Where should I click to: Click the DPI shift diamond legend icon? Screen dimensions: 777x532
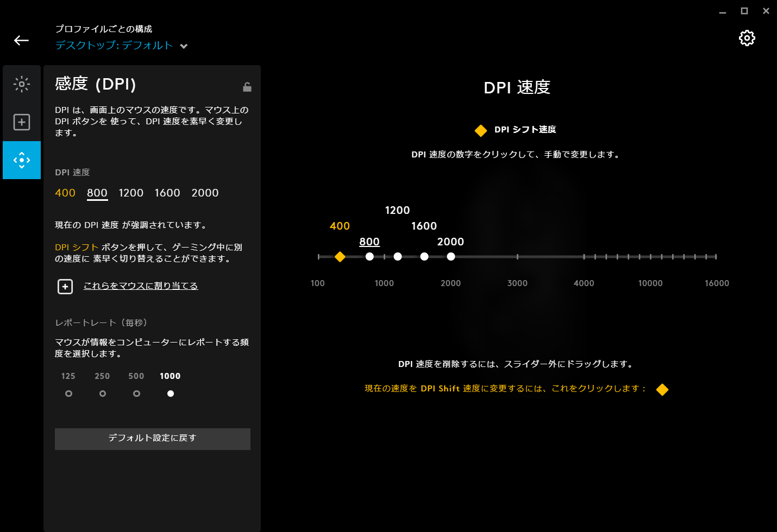coord(481,130)
